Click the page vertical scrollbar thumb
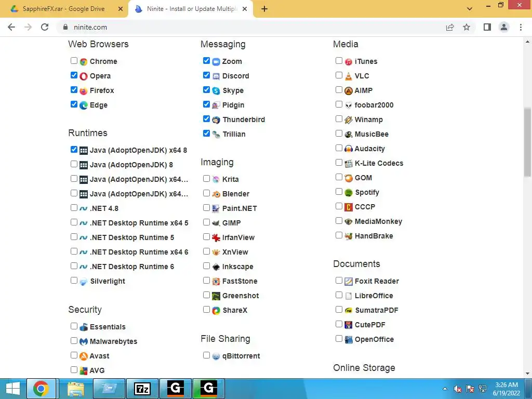 [527, 142]
